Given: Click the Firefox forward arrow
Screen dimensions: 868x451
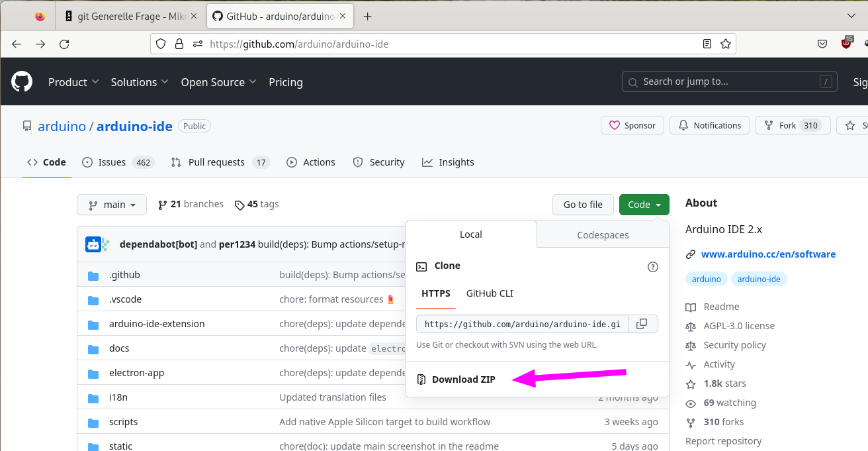Looking at the screenshot, I should 40,44.
